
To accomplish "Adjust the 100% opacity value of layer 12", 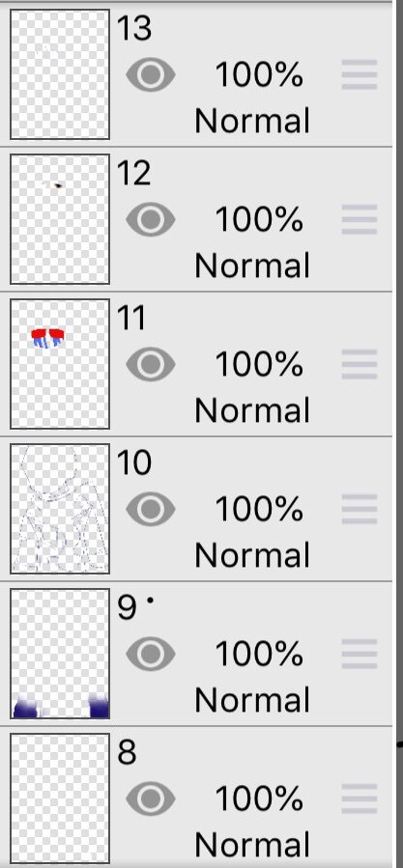I will (x=259, y=219).
